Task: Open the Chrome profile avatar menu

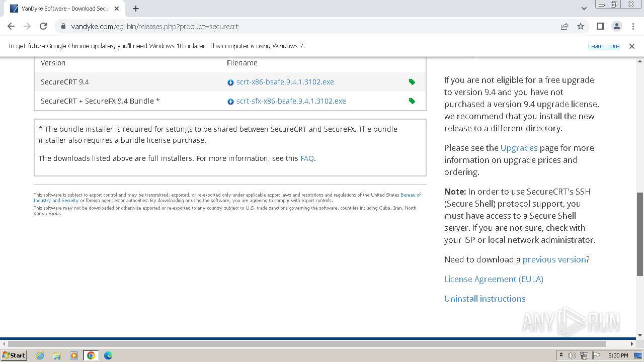Action: coord(616,26)
